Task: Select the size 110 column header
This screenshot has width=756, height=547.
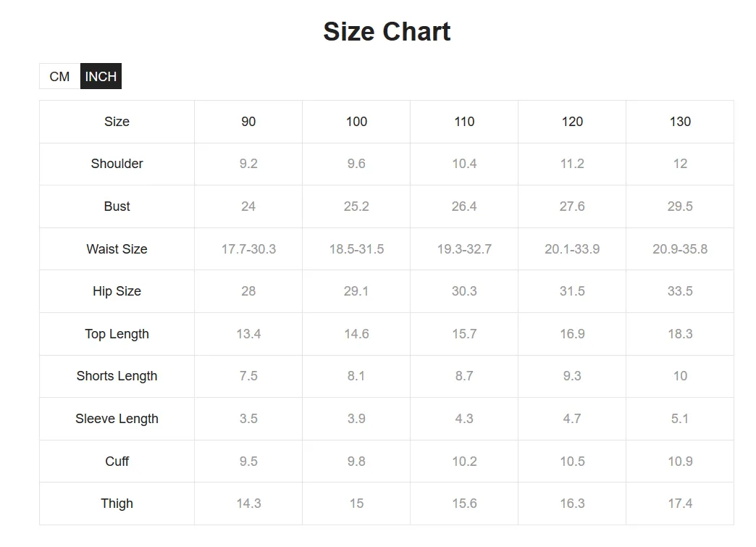Action: coord(464,122)
